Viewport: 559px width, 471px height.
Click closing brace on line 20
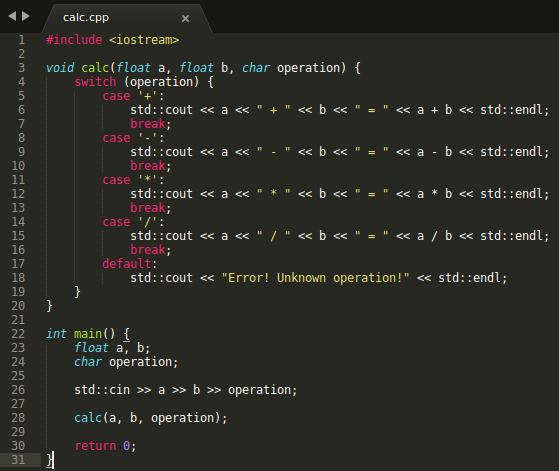click(x=50, y=306)
